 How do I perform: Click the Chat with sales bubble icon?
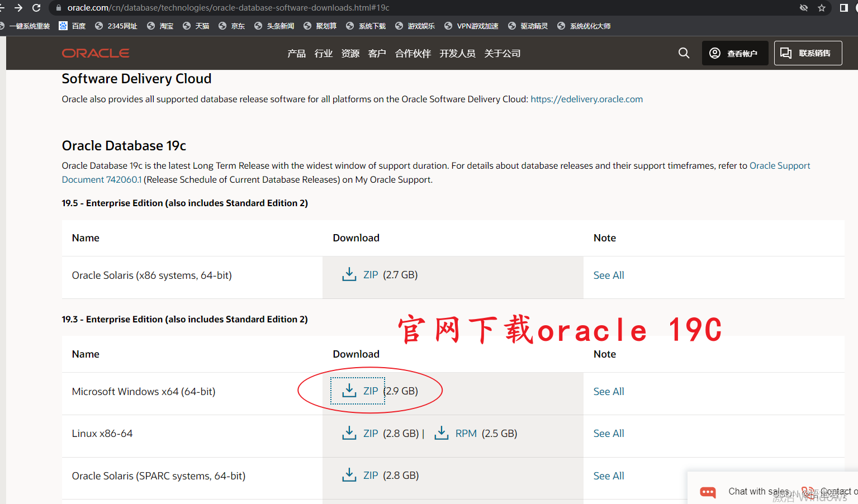[x=708, y=492]
